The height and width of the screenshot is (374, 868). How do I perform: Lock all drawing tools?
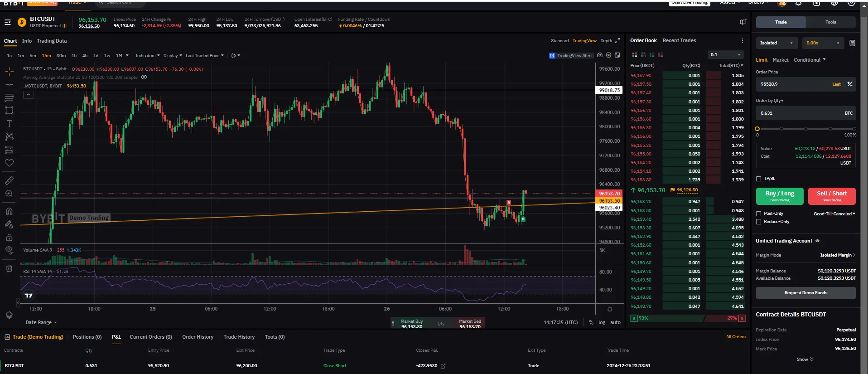coord(9,237)
